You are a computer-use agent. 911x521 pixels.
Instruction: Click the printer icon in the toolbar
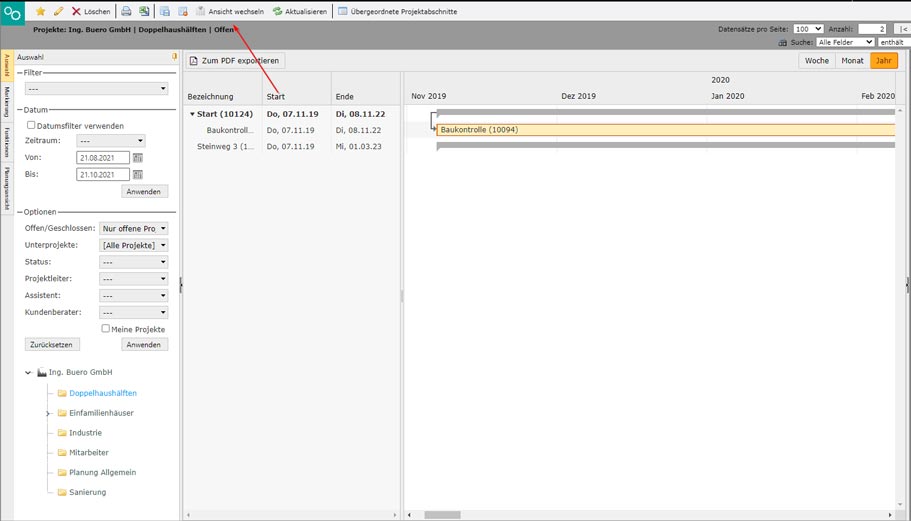tap(126, 11)
